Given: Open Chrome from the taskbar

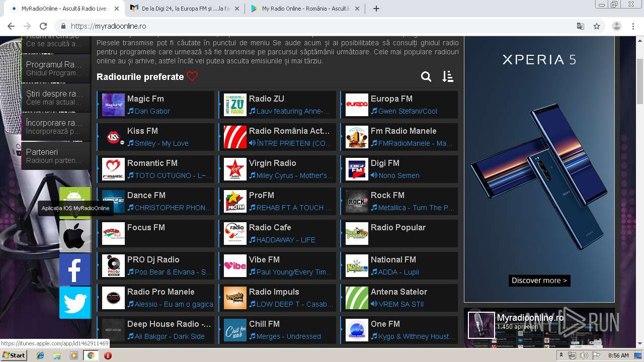Looking at the screenshot, I should [91, 355].
